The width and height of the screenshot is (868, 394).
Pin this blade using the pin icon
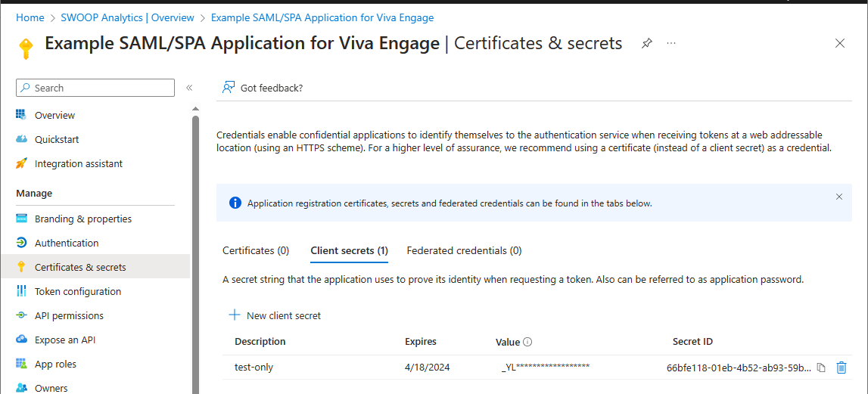(x=646, y=44)
